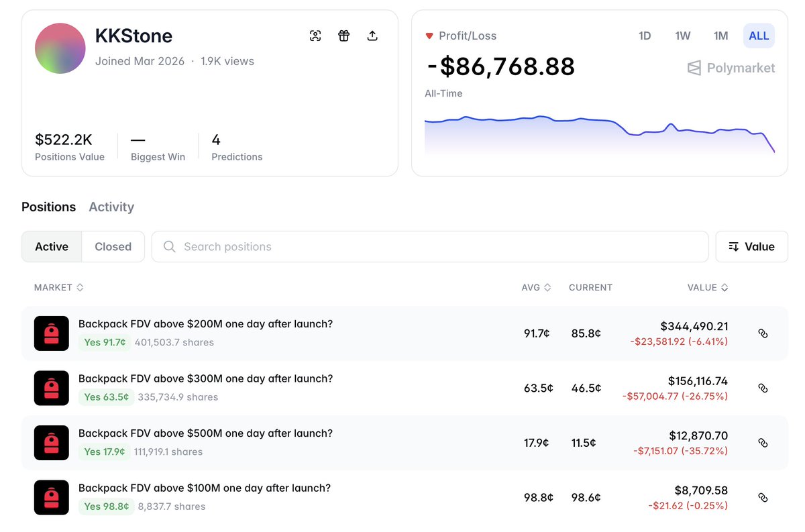Show Closed positions
Screen dimensions: 805x532
point(113,247)
